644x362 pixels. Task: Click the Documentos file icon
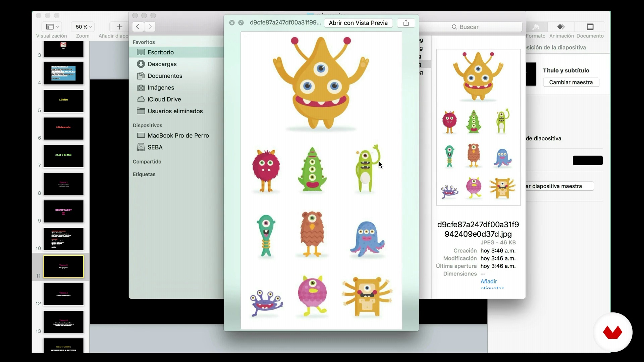coord(141,76)
